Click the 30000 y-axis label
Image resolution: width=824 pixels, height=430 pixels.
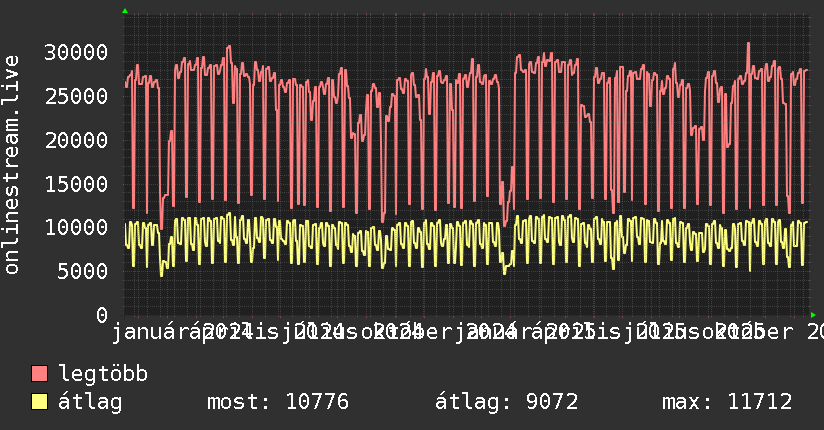click(x=78, y=52)
